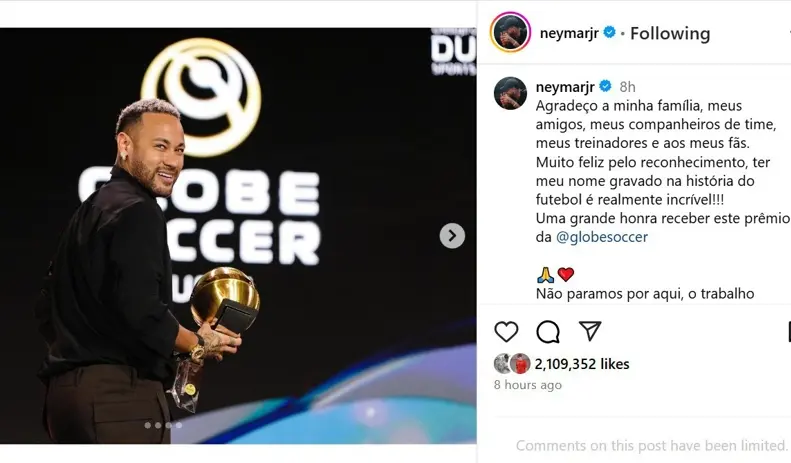View the 2,109,352 likes list
This screenshot has height=463, width=791.
click(582, 364)
